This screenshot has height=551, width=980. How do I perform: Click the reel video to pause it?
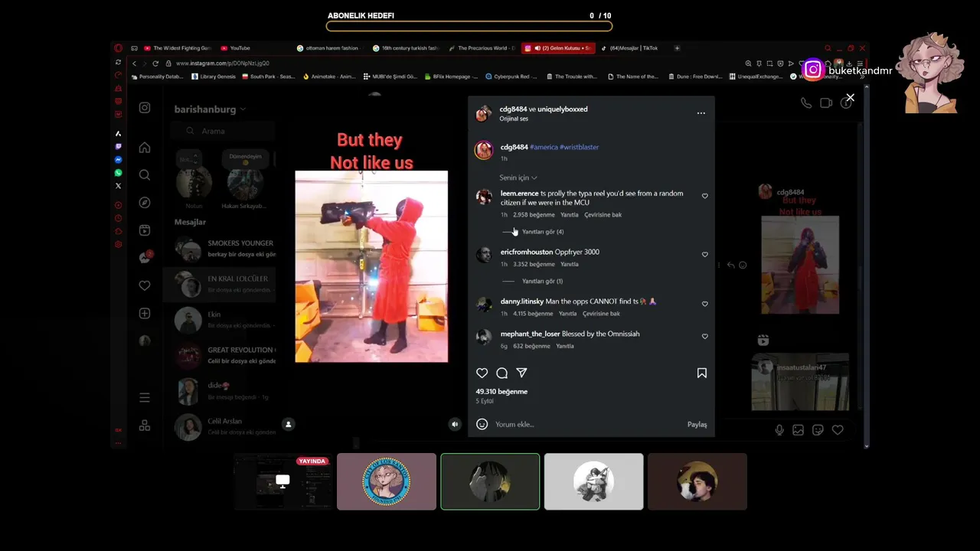(371, 266)
